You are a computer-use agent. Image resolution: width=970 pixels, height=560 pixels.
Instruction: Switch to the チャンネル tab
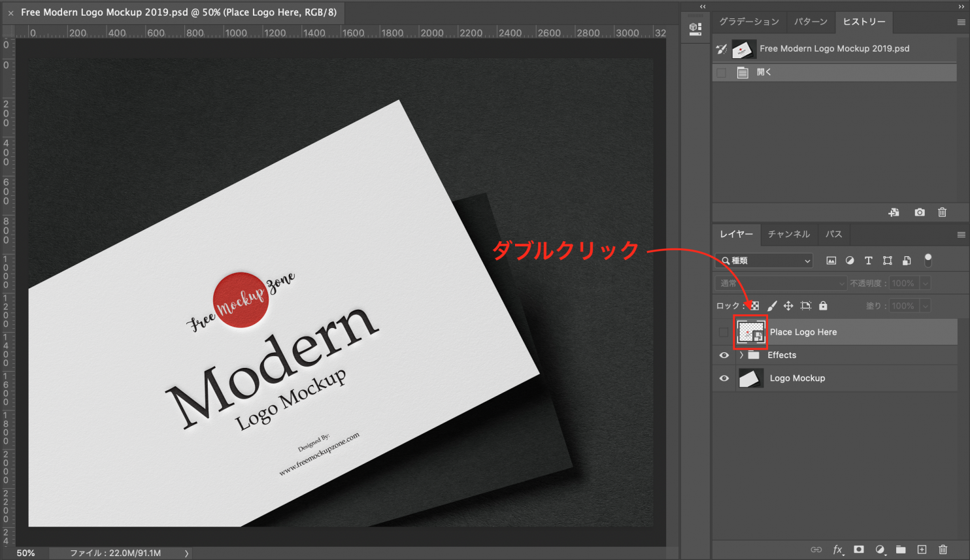(x=788, y=234)
